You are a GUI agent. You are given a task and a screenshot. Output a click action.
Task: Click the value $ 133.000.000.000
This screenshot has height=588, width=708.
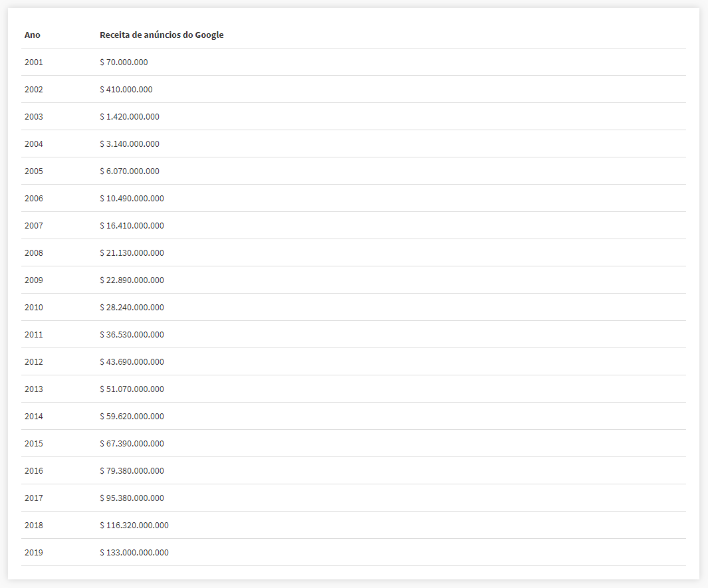click(134, 552)
